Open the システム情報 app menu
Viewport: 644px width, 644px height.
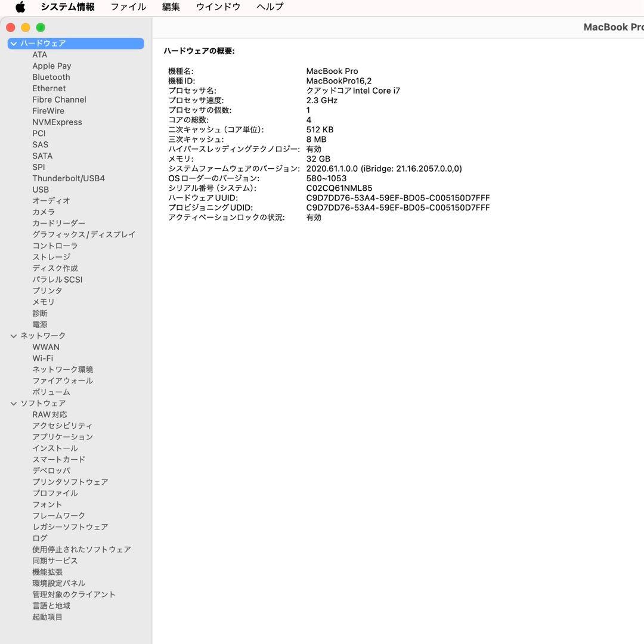(x=67, y=7)
